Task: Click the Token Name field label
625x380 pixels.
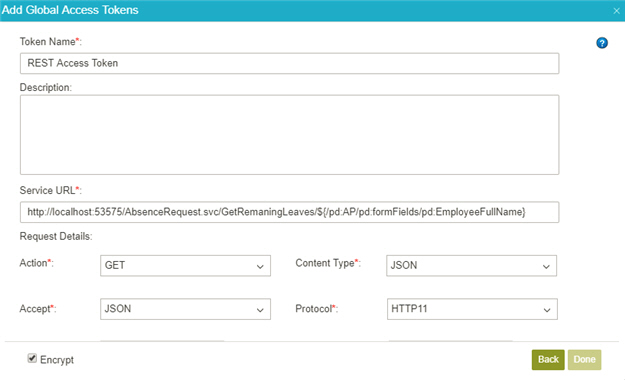Action: coord(51,42)
